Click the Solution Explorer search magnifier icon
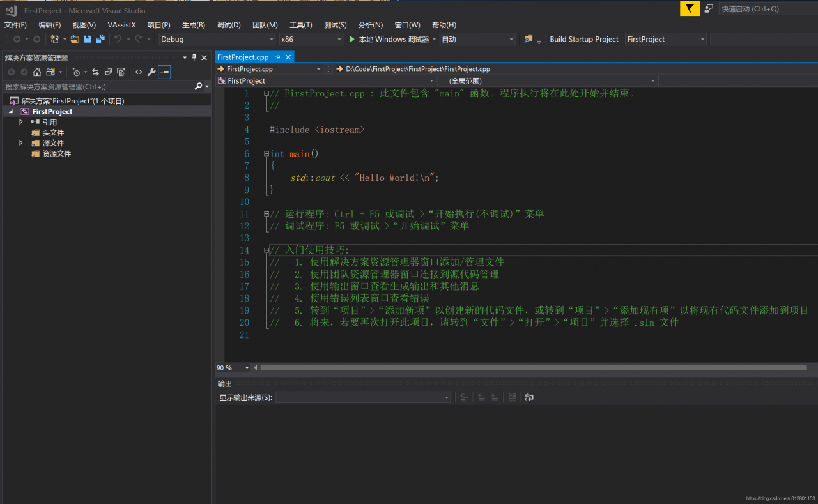818x504 pixels. coord(198,86)
